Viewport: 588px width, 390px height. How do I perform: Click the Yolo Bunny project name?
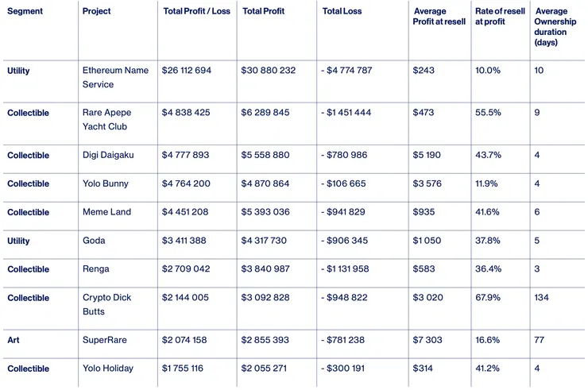pyautogui.click(x=106, y=183)
